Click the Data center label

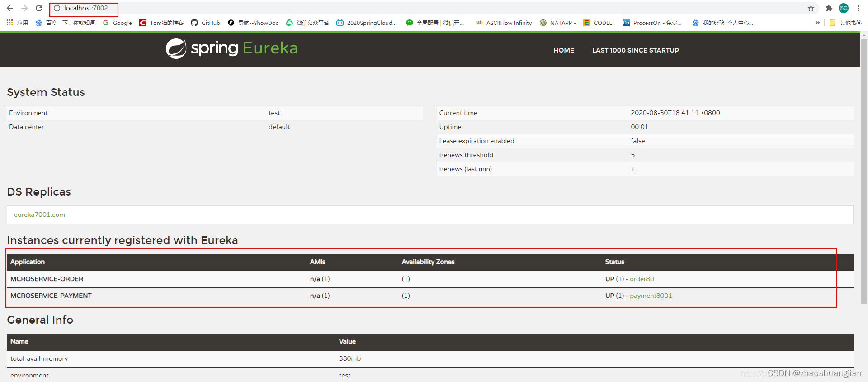(27, 127)
